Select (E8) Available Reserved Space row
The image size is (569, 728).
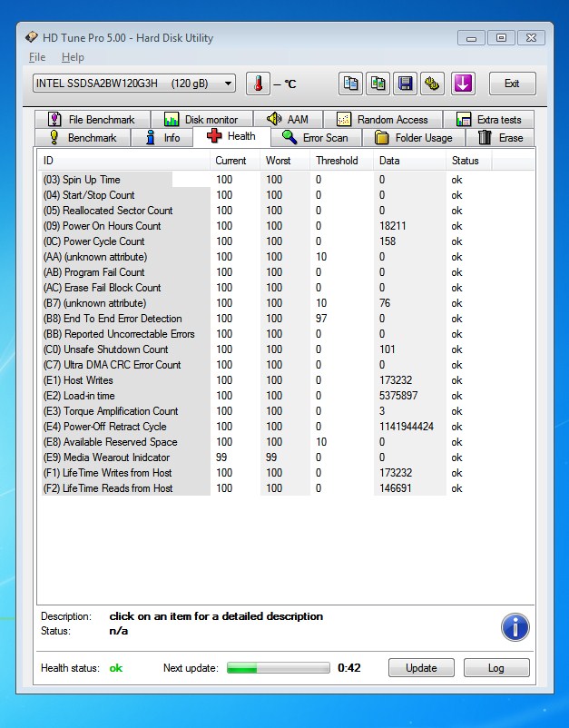286,442
